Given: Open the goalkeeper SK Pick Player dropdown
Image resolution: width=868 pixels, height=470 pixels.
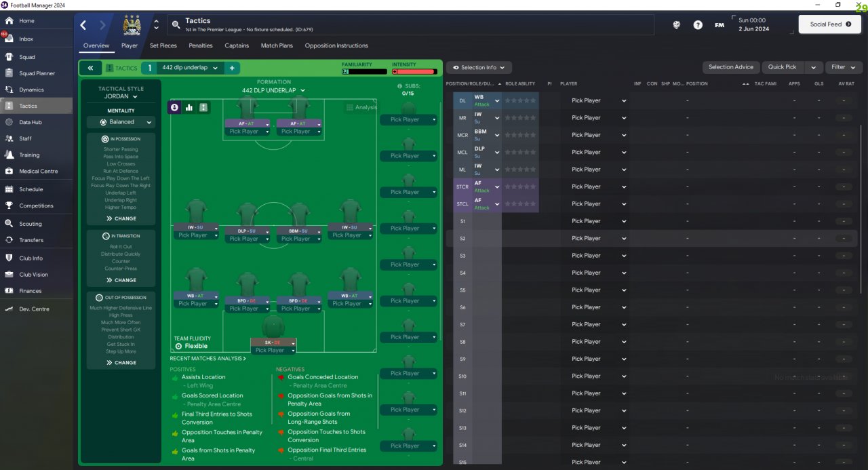Looking at the screenshot, I should (x=273, y=351).
